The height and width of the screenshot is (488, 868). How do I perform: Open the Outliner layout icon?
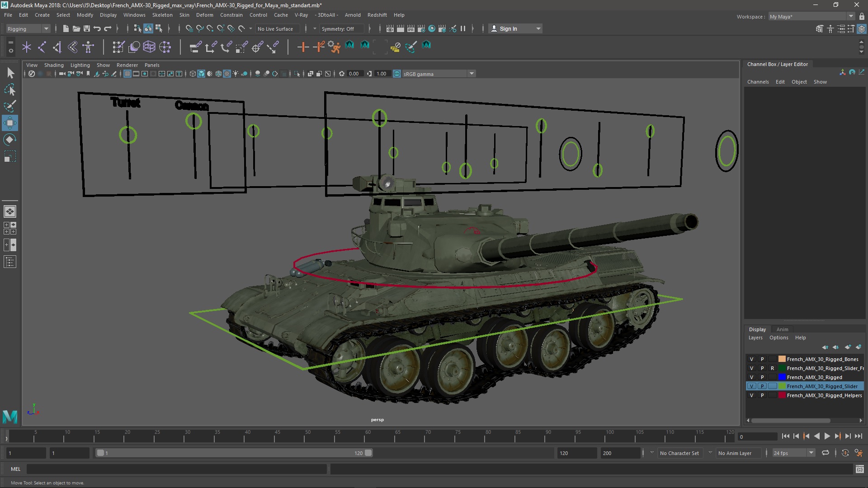point(9,262)
